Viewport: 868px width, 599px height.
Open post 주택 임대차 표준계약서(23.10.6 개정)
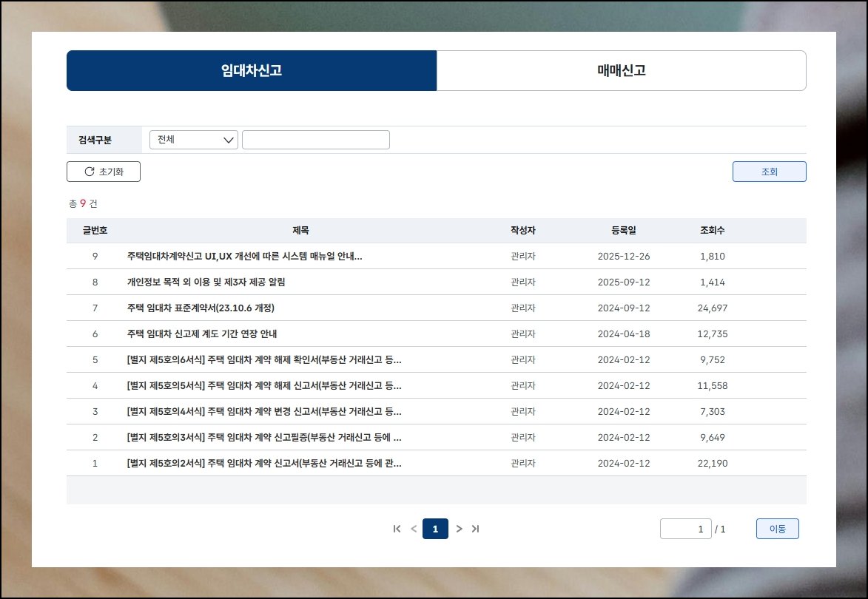point(201,308)
